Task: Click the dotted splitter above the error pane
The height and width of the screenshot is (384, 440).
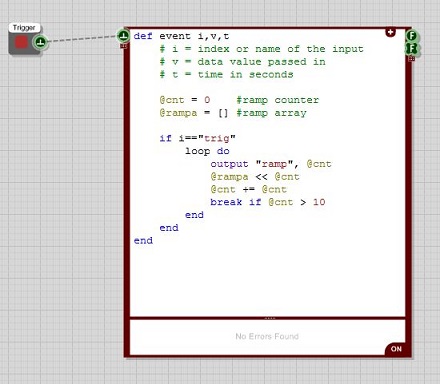Action: click(270, 318)
